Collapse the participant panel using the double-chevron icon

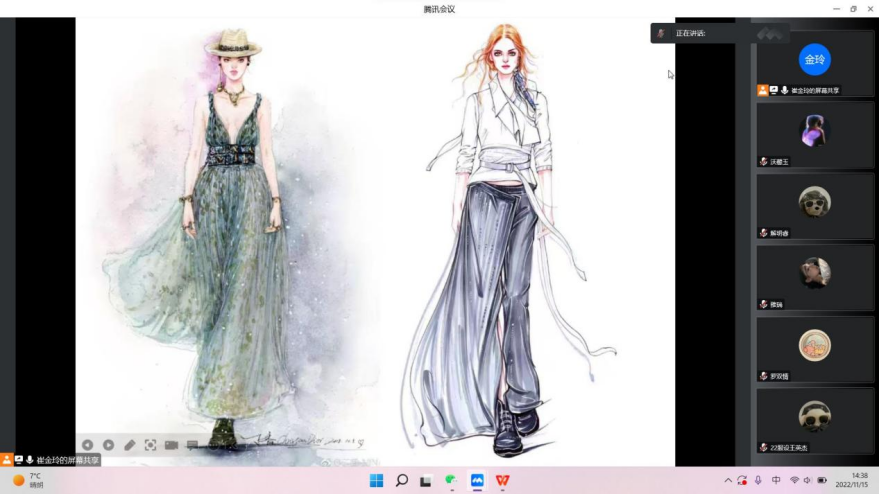tap(770, 34)
